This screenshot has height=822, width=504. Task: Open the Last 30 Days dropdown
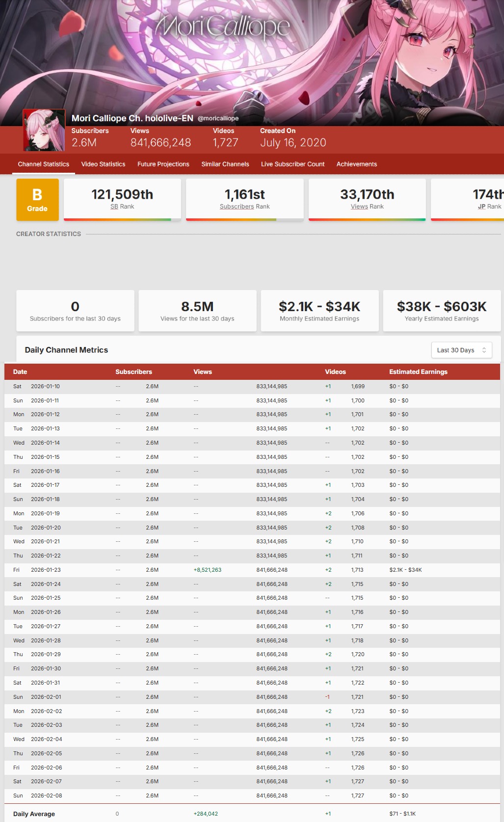pos(461,350)
